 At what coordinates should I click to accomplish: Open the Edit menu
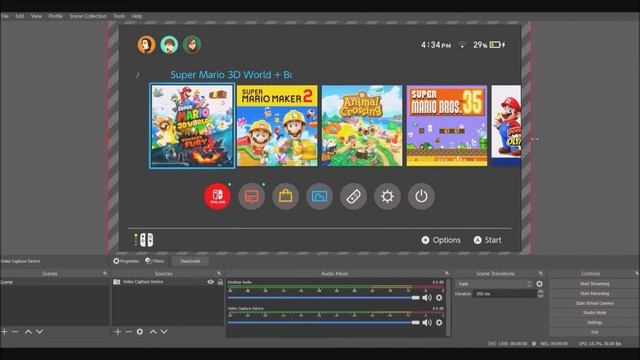coord(20,16)
